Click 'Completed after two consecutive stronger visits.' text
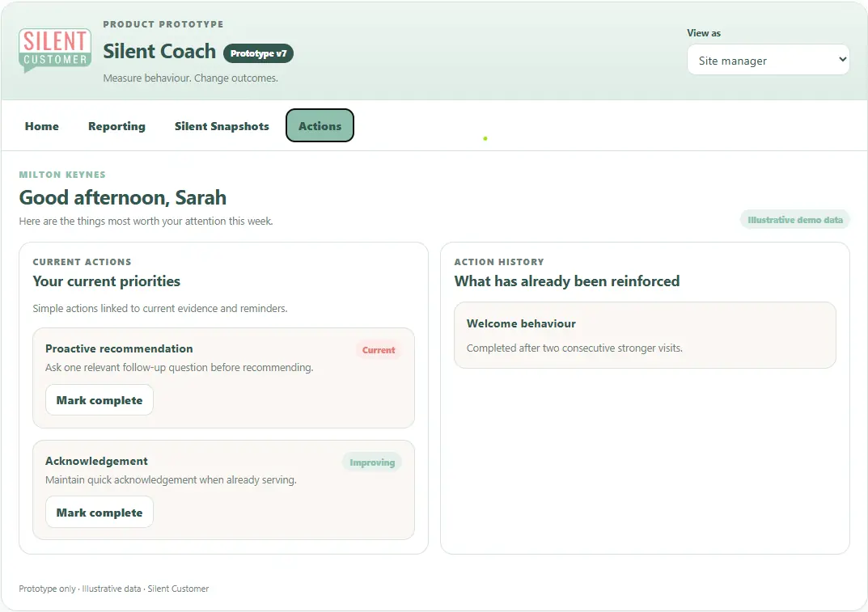This screenshot has height=612, width=868. [574, 348]
